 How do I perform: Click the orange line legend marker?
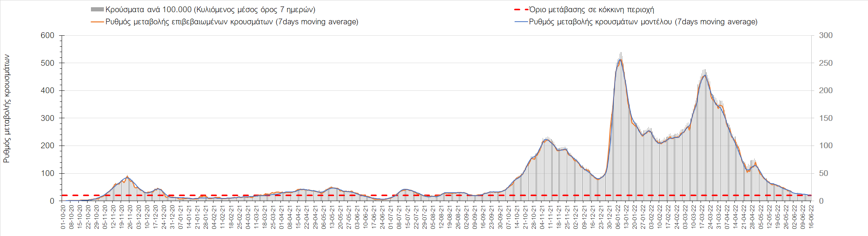coord(97,22)
